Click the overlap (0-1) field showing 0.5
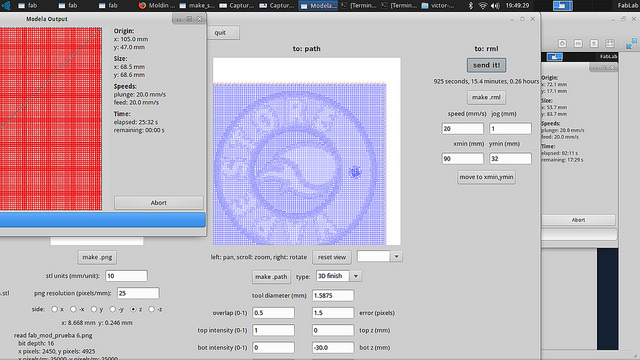Screen dimensions: 640x360 pos(273,313)
